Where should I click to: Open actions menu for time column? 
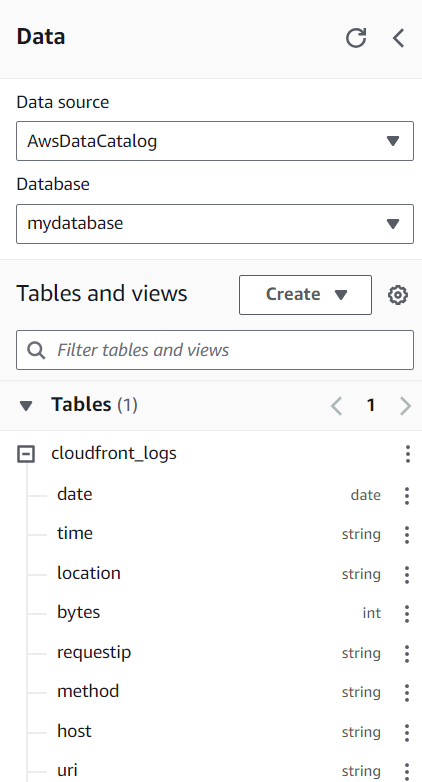[407, 535]
